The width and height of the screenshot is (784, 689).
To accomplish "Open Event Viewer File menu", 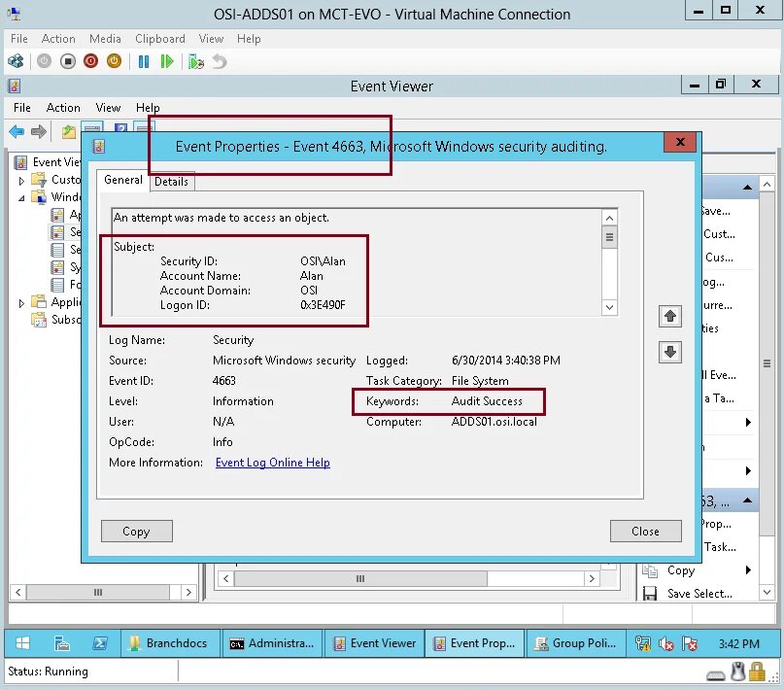I will point(22,108).
